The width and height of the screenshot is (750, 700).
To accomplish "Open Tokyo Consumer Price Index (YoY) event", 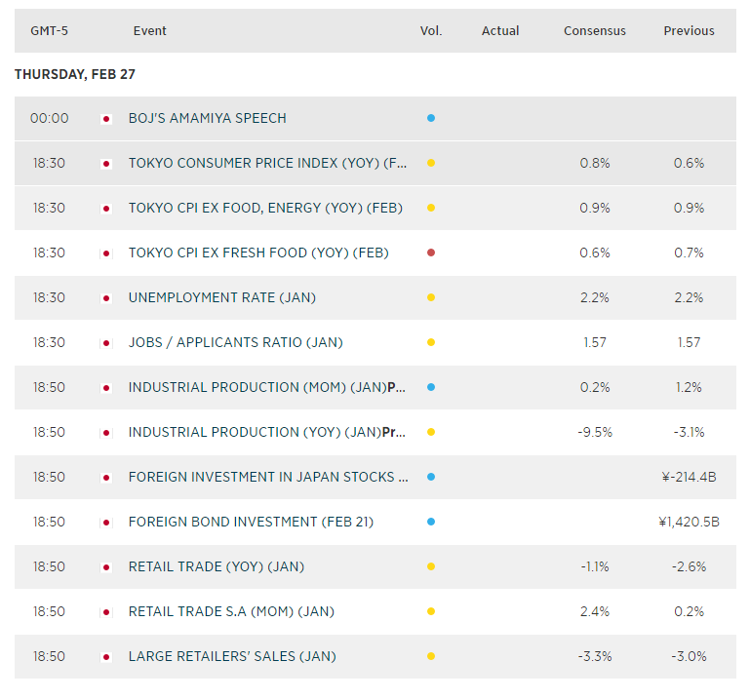I will (x=267, y=163).
